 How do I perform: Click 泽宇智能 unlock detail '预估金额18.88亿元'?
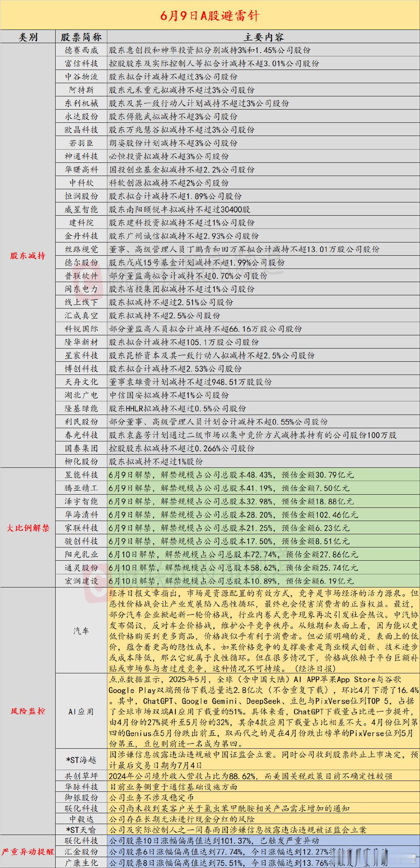[x=317, y=501]
